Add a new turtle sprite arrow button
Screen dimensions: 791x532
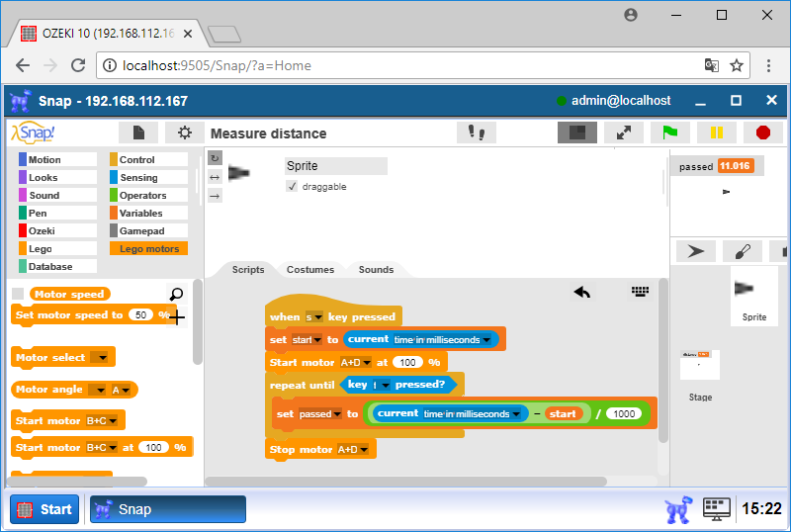click(x=696, y=251)
